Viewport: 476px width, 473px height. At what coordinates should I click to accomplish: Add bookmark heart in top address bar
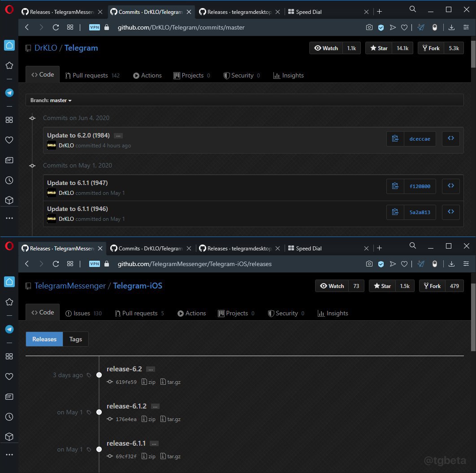404,28
